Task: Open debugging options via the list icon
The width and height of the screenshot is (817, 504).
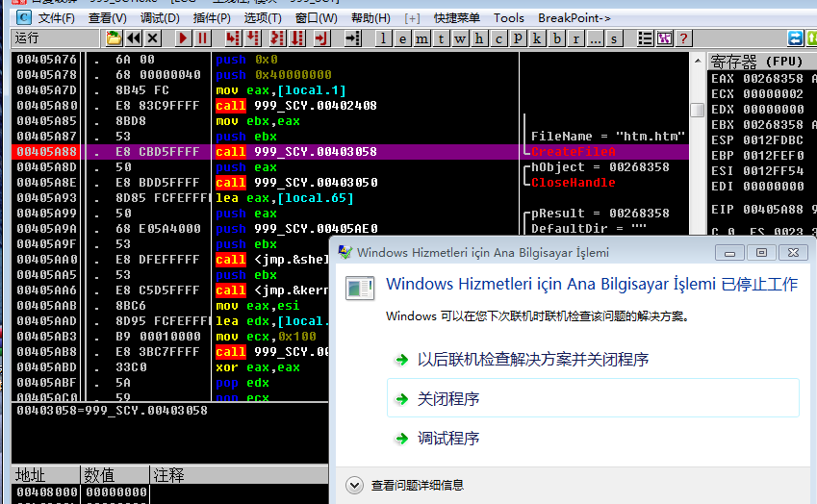Action: point(645,38)
